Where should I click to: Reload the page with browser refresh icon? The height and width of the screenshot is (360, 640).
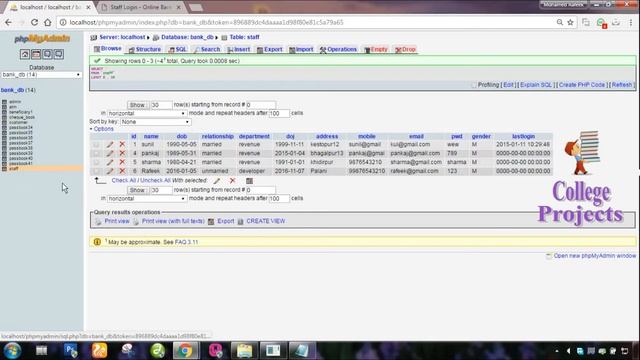(34, 22)
